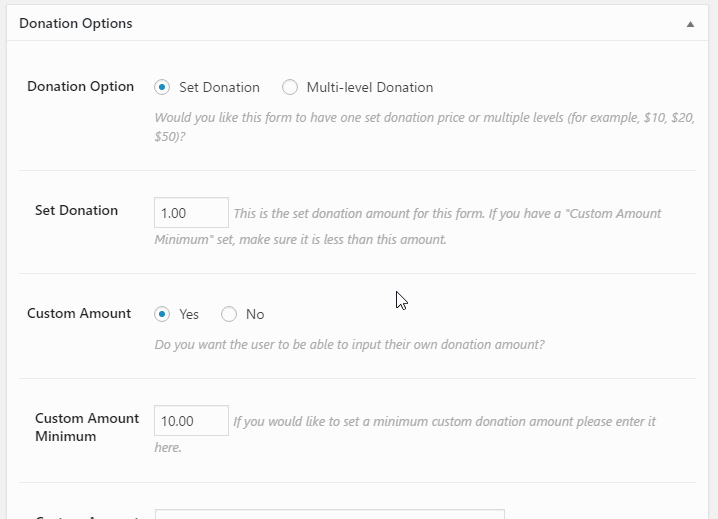The width and height of the screenshot is (718, 519).
Task: Click the Custom Amount field label
Action: (79, 313)
